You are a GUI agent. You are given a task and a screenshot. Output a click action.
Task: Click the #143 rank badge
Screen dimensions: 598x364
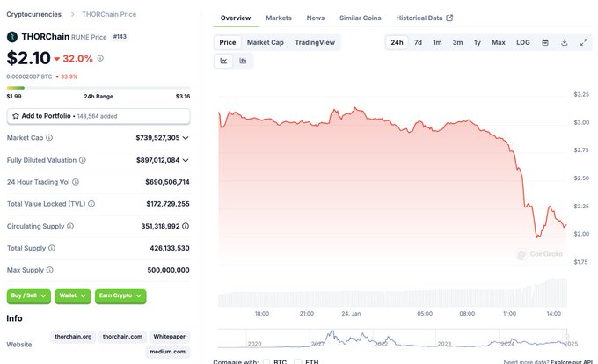click(x=120, y=37)
